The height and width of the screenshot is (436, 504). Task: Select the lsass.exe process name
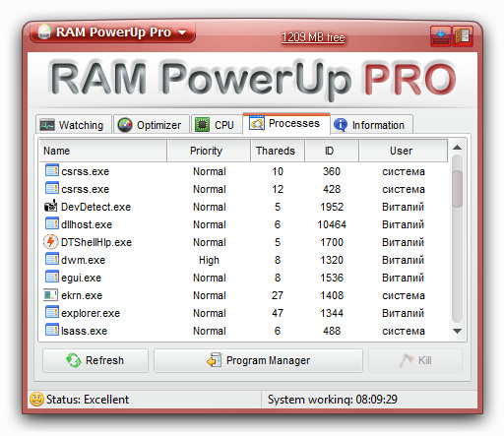coord(84,331)
